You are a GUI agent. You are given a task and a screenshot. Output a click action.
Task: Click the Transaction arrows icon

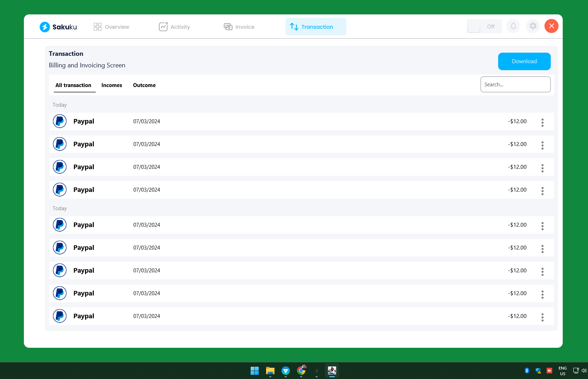[x=293, y=26]
